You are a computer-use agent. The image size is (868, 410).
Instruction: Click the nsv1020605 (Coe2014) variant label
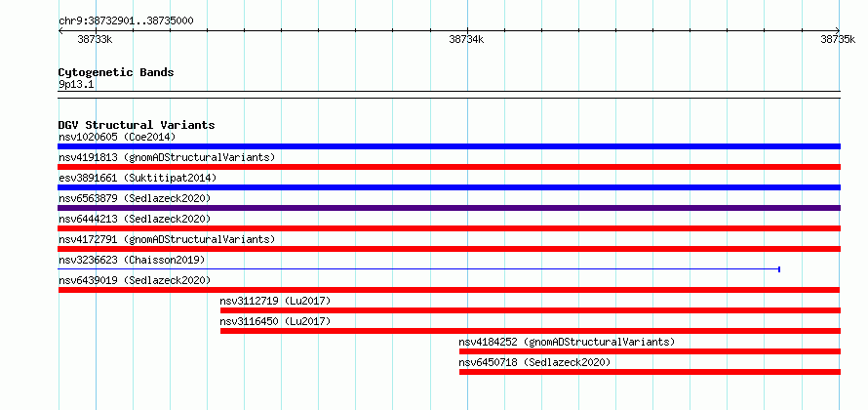[117, 137]
